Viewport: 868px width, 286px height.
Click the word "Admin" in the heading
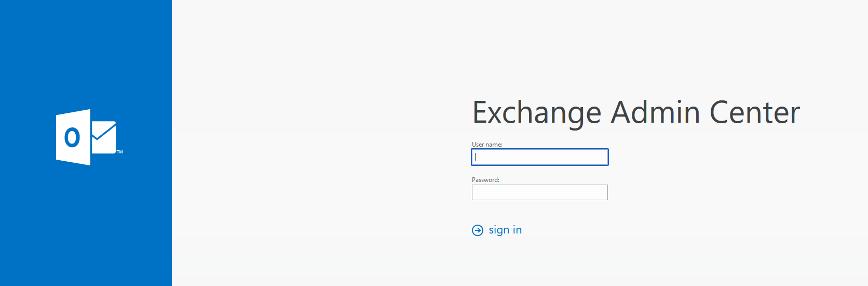(x=655, y=113)
